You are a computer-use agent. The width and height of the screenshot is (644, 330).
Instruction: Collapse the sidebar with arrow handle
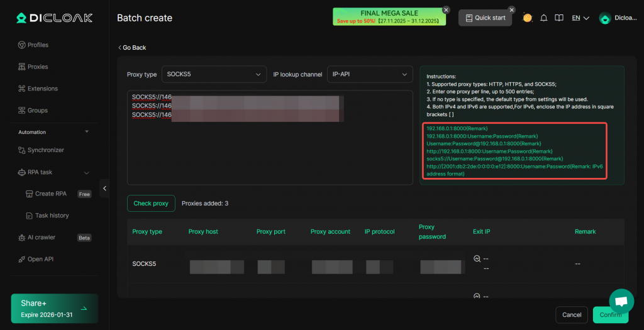coord(105,188)
